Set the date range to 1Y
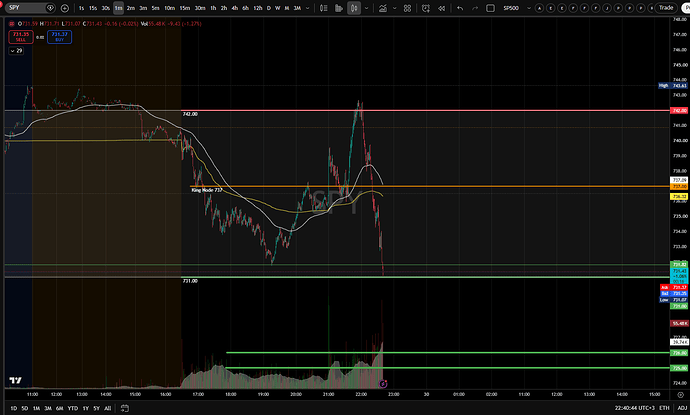Screen dimensions: 690x415 [85, 408]
